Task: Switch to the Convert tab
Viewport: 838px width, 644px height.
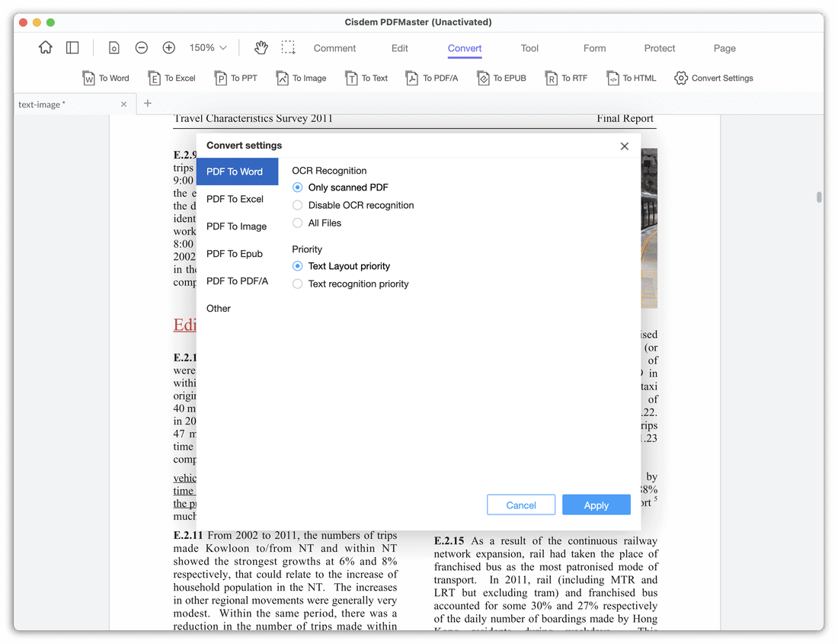Action: click(465, 48)
